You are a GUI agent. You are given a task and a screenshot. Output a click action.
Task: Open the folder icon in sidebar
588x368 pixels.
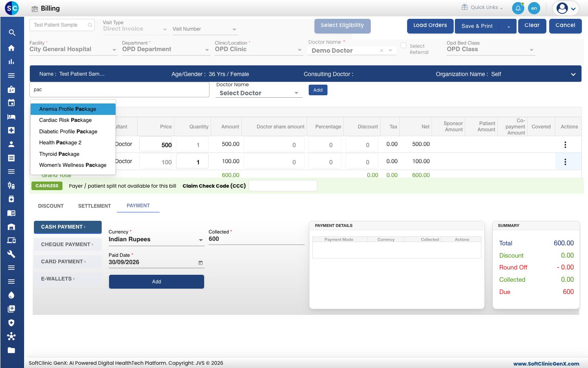click(x=11, y=350)
